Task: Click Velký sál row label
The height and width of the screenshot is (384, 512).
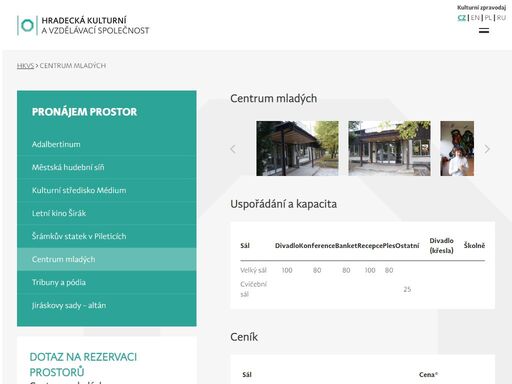Action: pos(253,270)
